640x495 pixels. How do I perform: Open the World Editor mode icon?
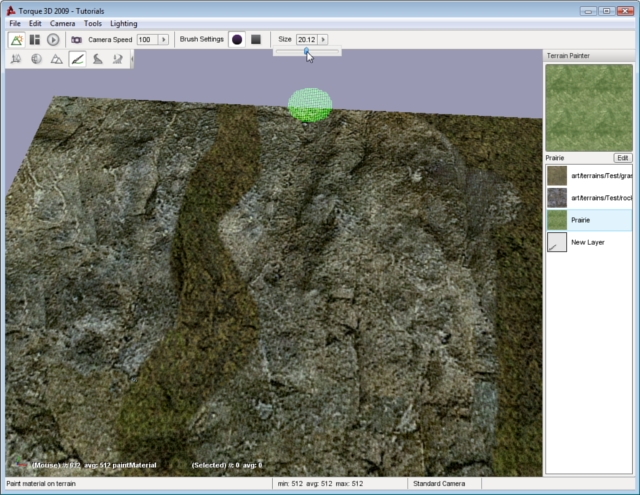tap(16, 39)
